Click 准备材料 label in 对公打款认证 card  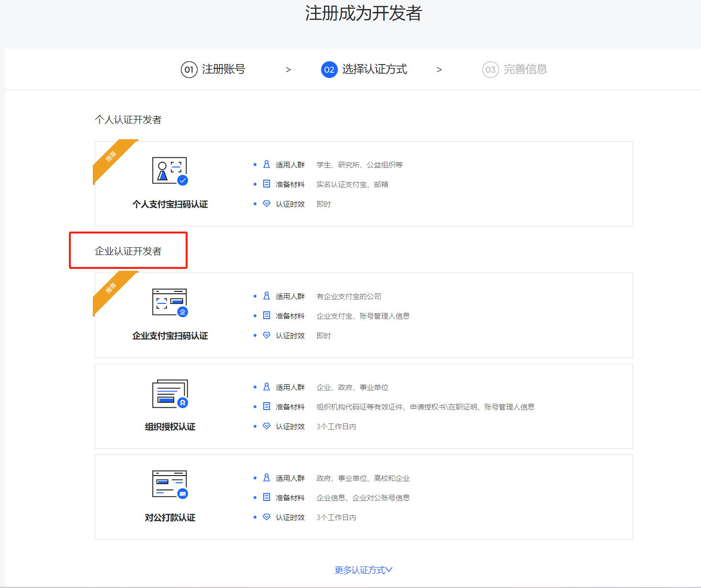point(290,498)
